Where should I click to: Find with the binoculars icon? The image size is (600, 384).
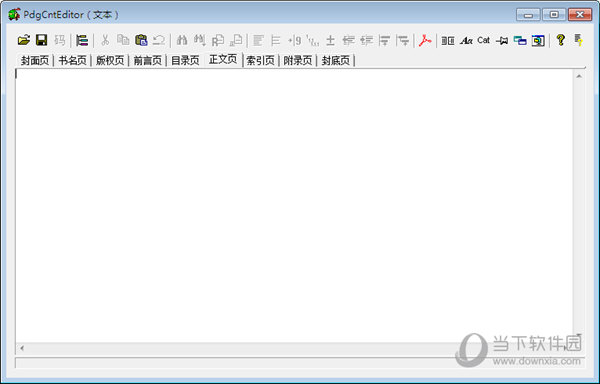pos(182,40)
